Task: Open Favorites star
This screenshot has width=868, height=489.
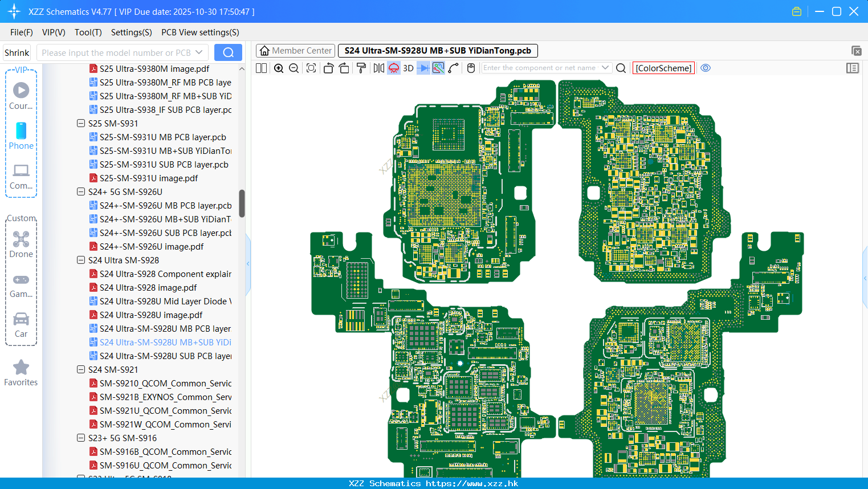Action: (x=21, y=373)
